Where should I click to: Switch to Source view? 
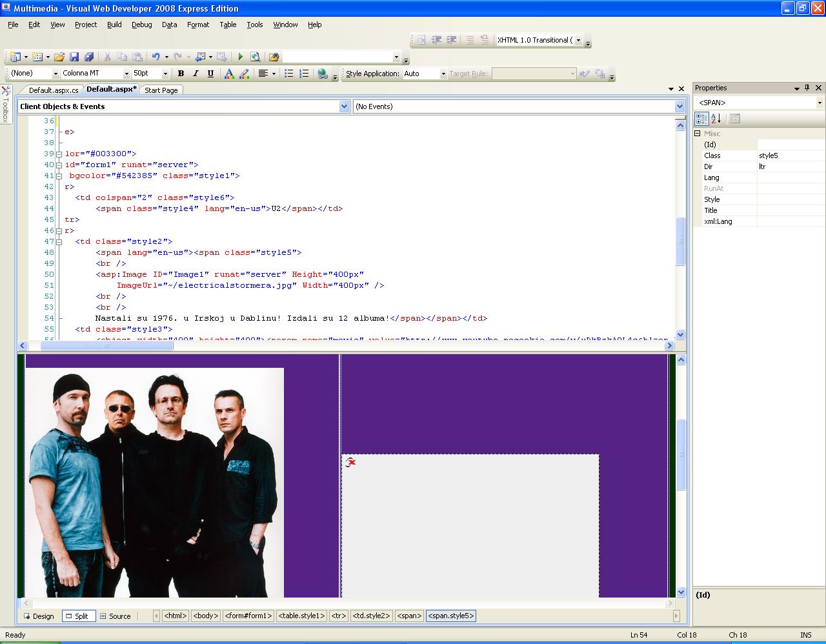coord(115,616)
